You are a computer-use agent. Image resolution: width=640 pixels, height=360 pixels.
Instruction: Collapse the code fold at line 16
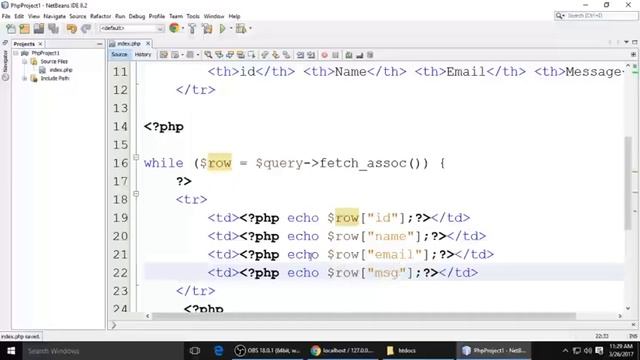(136, 157)
